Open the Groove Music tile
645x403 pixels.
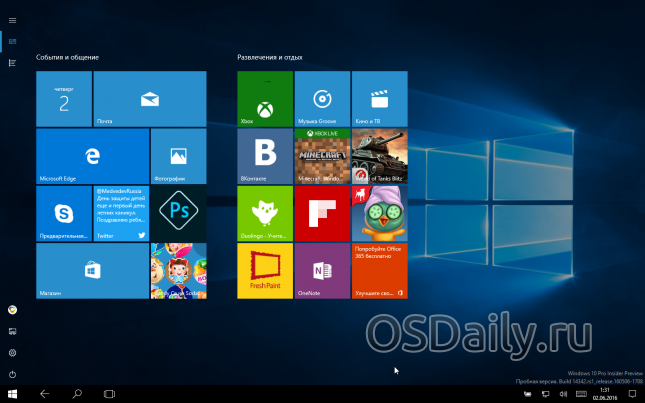click(322, 99)
